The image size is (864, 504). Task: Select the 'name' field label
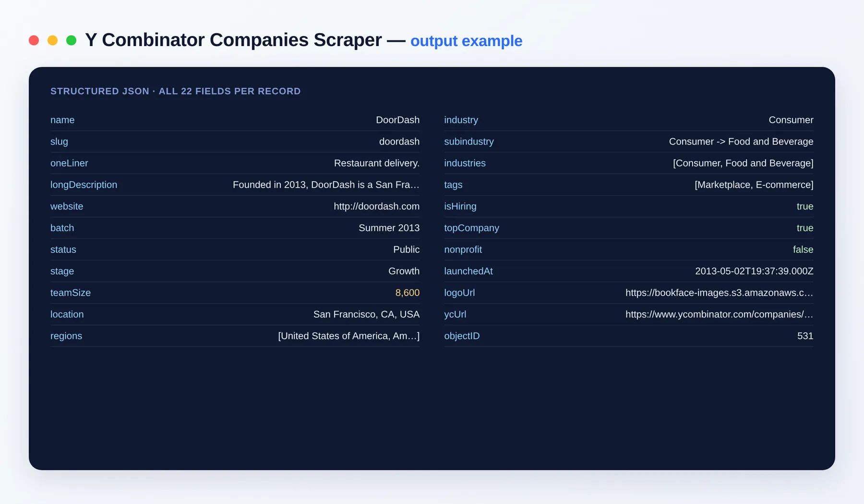click(x=62, y=120)
